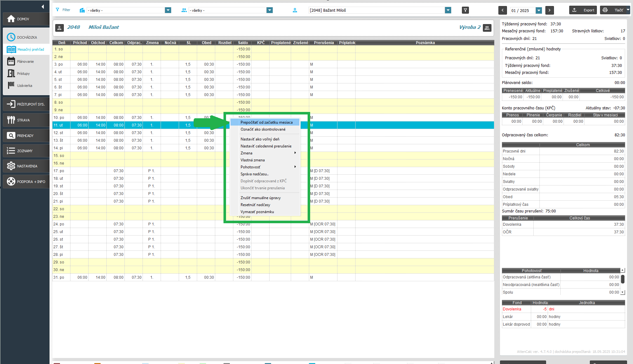Click the filter funnel button near employee selector
The height and width of the screenshot is (364, 633).
click(x=465, y=10)
